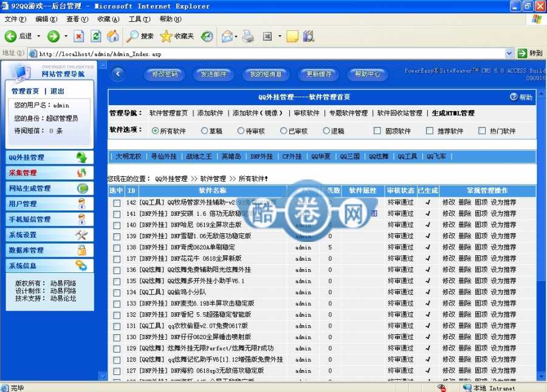Open the 收藏(A) menu
Viewport: 547px width, 392px height.
pyautogui.click(x=108, y=19)
